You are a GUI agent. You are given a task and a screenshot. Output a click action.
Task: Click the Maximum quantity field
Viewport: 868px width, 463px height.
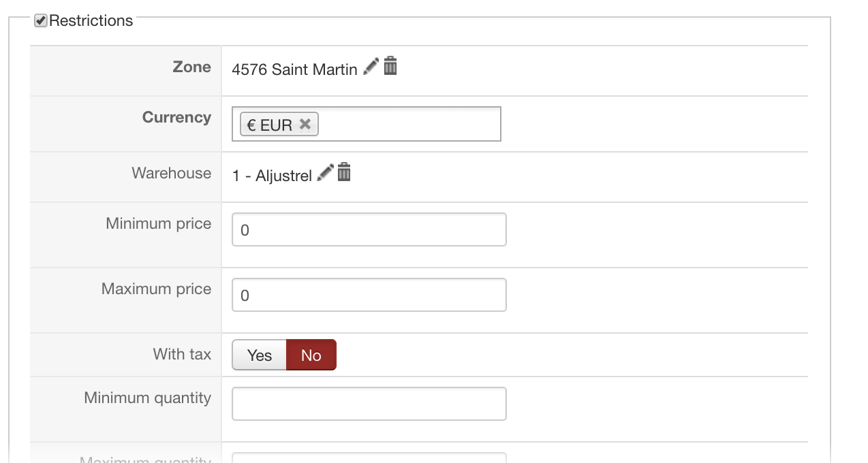tap(369, 458)
